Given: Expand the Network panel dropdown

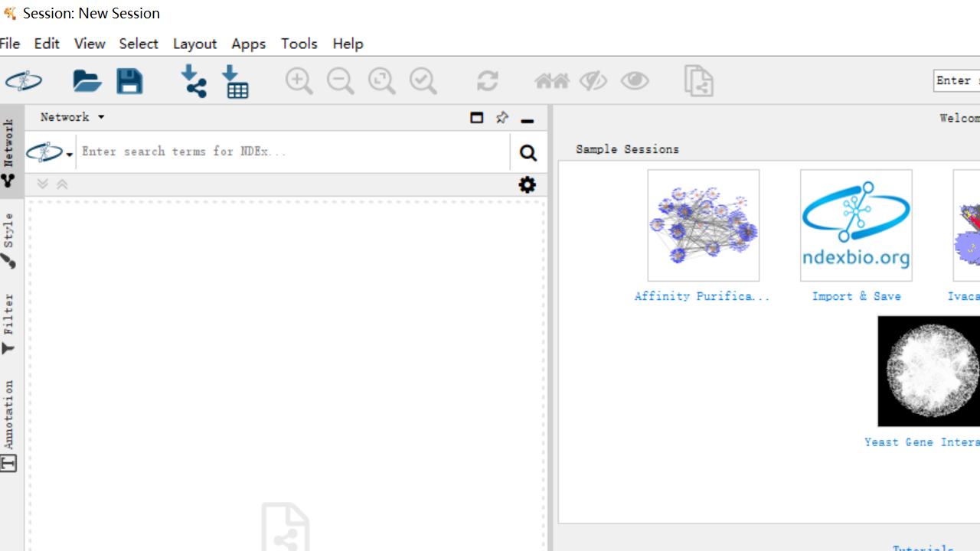Looking at the screenshot, I should [x=73, y=117].
